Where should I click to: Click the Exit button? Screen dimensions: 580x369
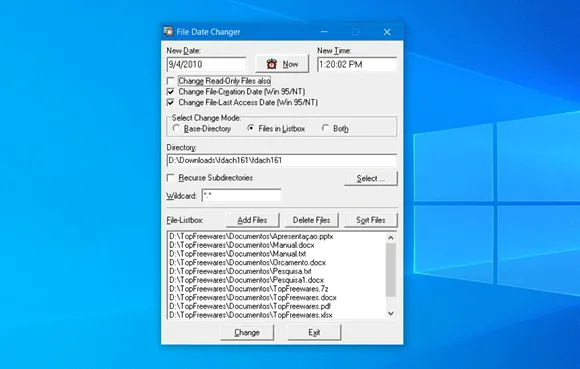tap(314, 332)
